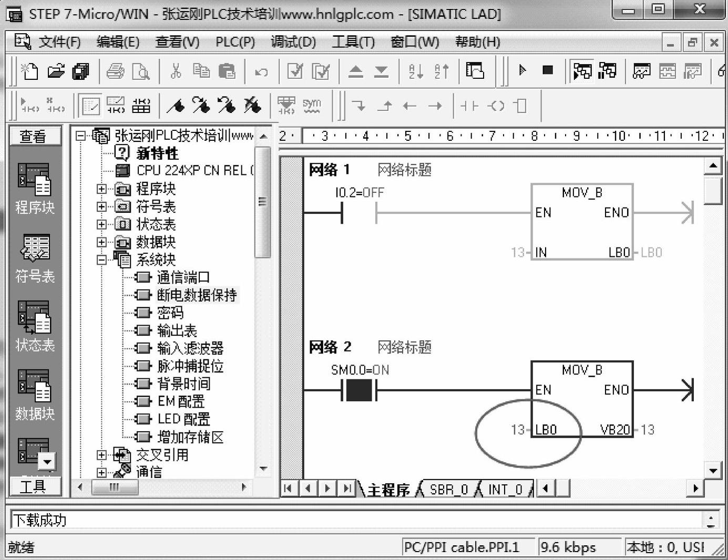The height and width of the screenshot is (560, 728).
Task: Undo the last action via the toolbar
Action: (x=261, y=72)
